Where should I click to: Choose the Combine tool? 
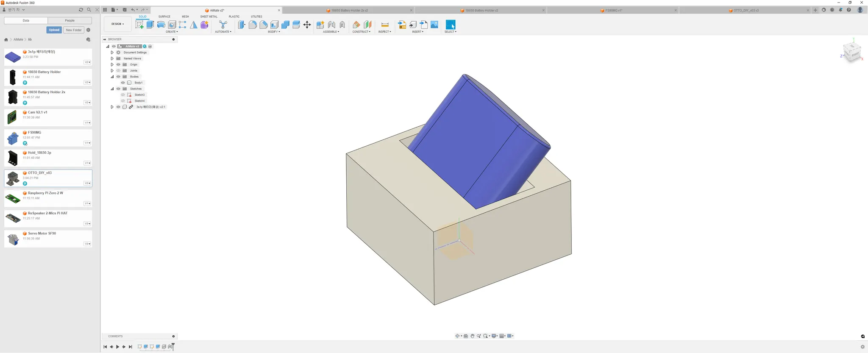pos(285,25)
